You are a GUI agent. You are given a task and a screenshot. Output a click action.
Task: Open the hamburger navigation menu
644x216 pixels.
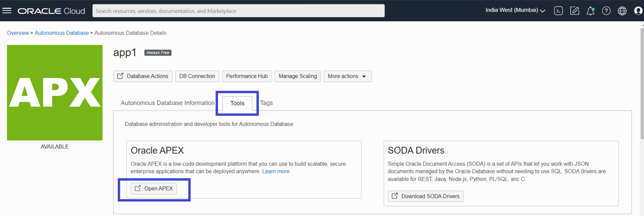[7, 11]
